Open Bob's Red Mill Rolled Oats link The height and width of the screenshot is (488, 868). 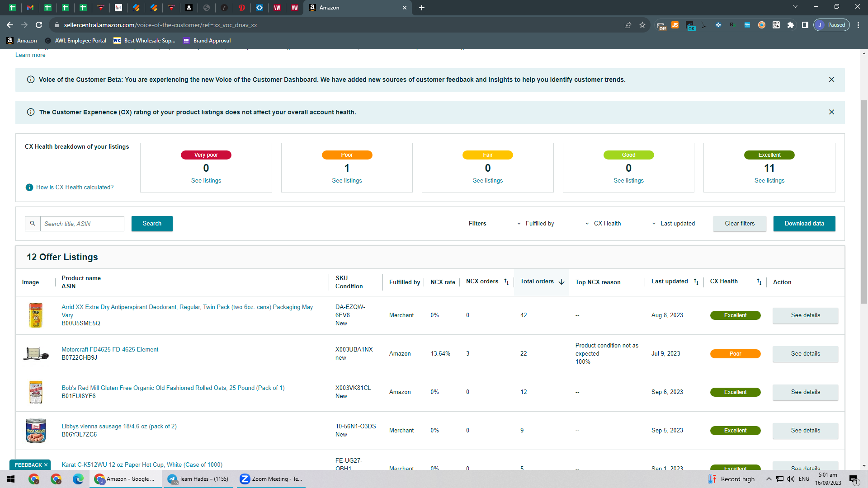click(x=173, y=388)
